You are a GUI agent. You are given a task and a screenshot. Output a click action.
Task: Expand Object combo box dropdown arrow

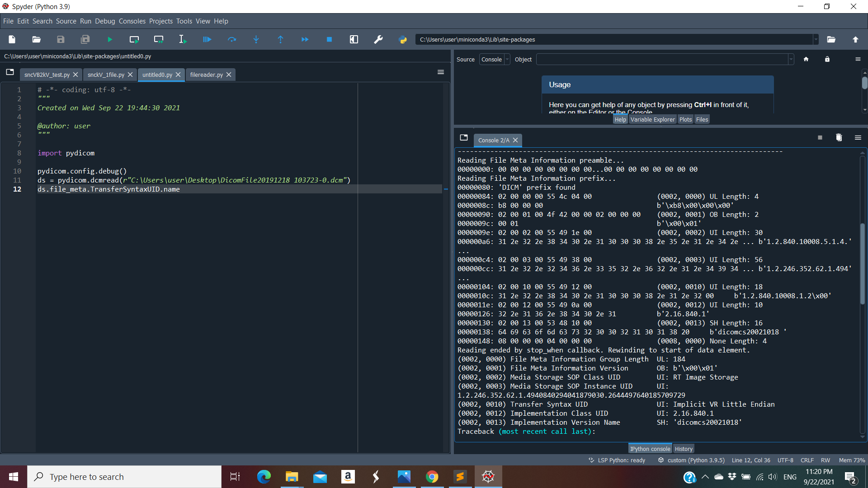pos(791,60)
